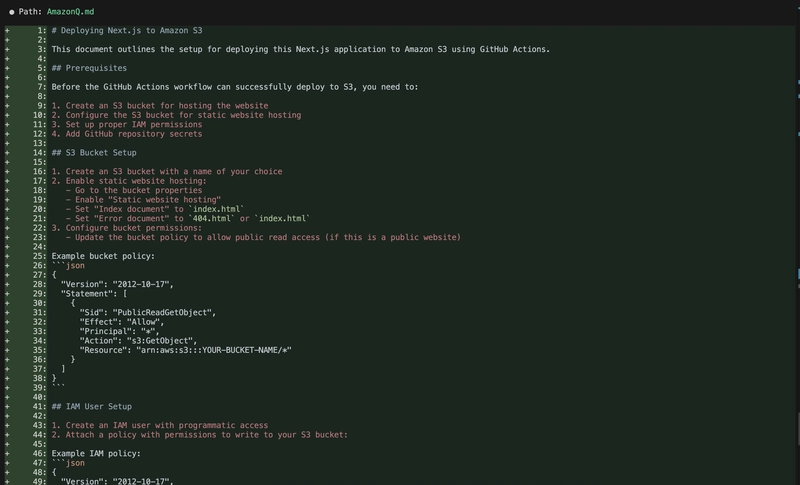Click '"Sid": "PublicReadGetObject"' line

pos(148,313)
